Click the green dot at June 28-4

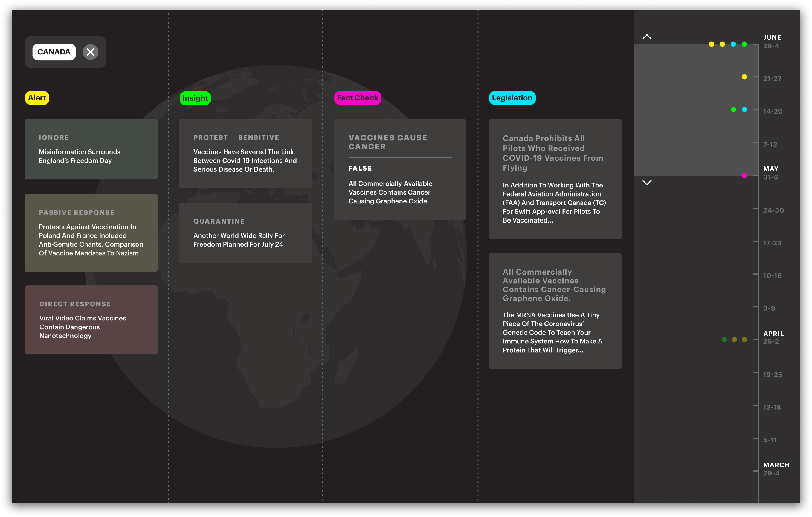coord(744,44)
